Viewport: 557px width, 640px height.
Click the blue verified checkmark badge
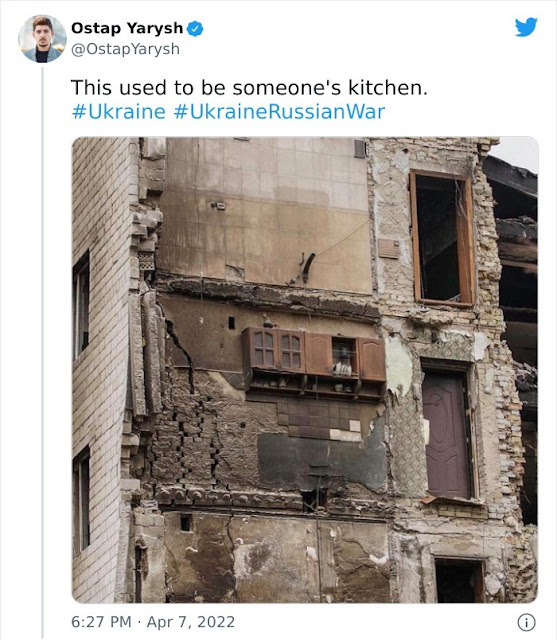click(x=195, y=29)
